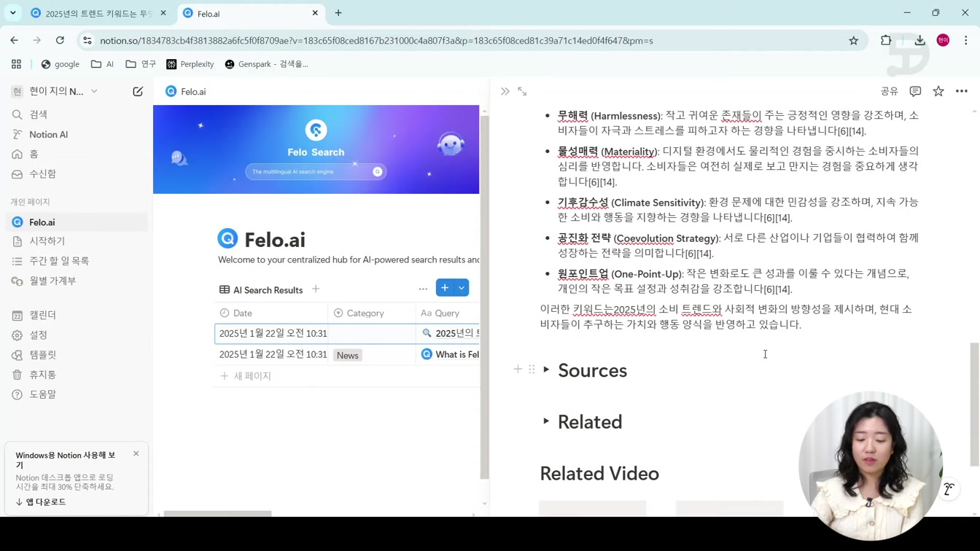Select the AI Search Results view tab
This screenshot has width=980, height=551.
pos(261,290)
